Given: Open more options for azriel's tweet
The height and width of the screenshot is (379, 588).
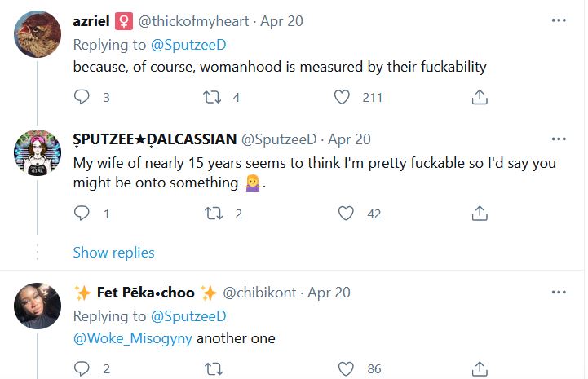Looking at the screenshot, I should (x=559, y=20).
